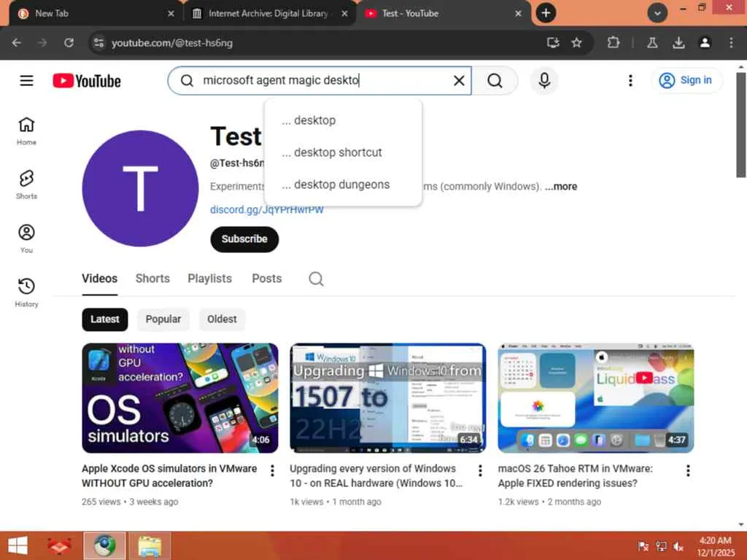Focus the YouTube search input field
The height and width of the screenshot is (560, 747).
(320, 80)
